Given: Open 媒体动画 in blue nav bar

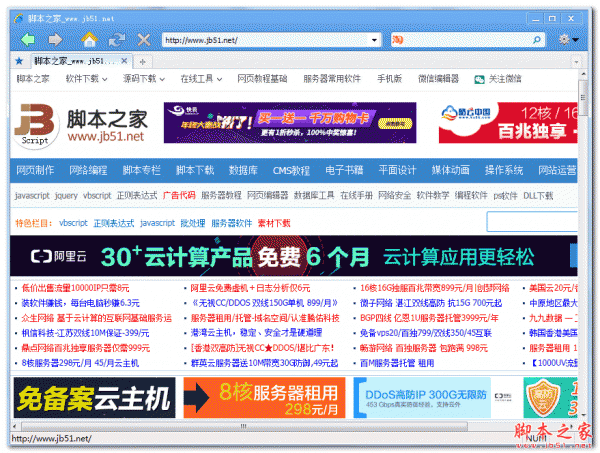Looking at the screenshot, I should tap(450, 170).
